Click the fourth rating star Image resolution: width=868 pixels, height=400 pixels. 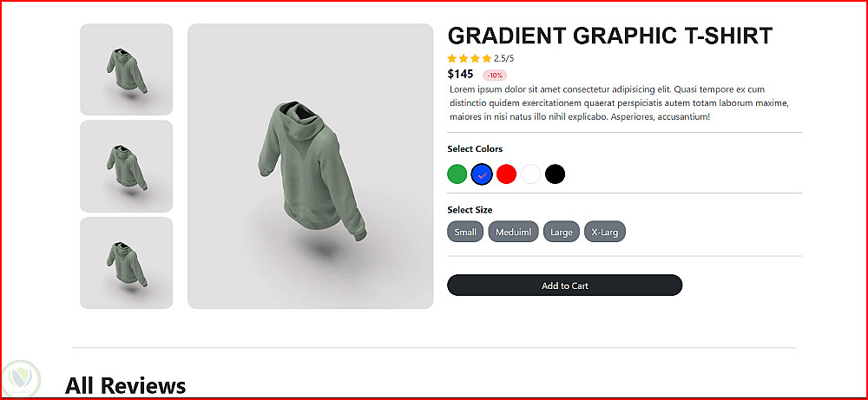tap(487, 58)
